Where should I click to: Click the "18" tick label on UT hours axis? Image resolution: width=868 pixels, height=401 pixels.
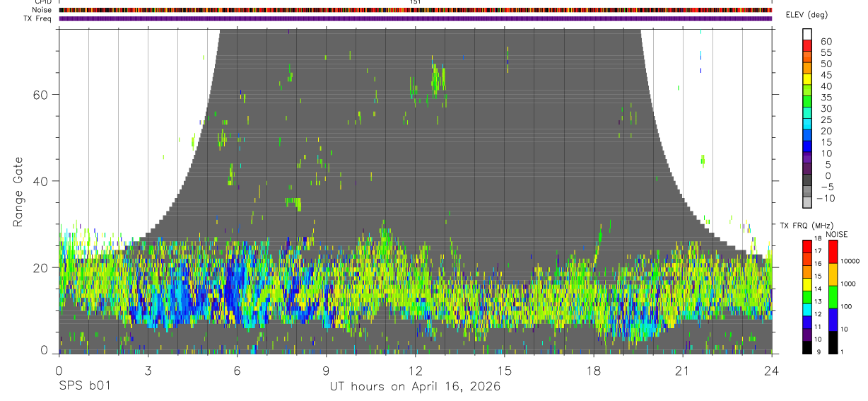[x=594, y=370]
